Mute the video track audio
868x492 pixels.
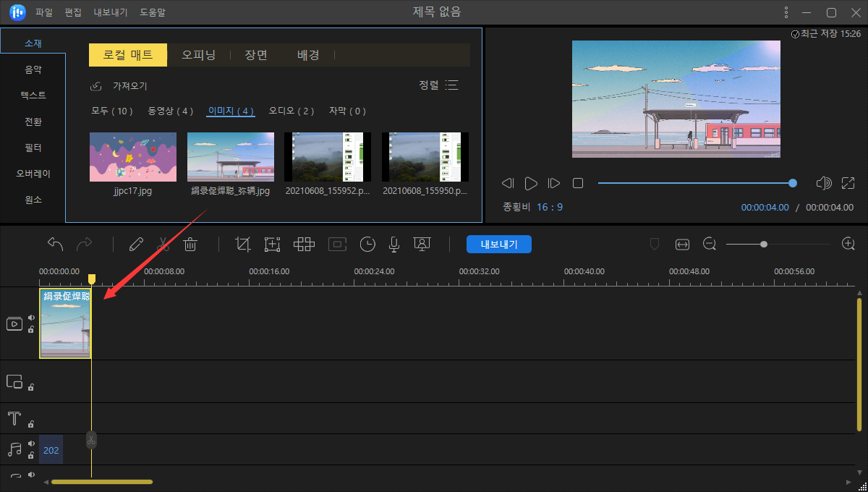coord(31,316)
